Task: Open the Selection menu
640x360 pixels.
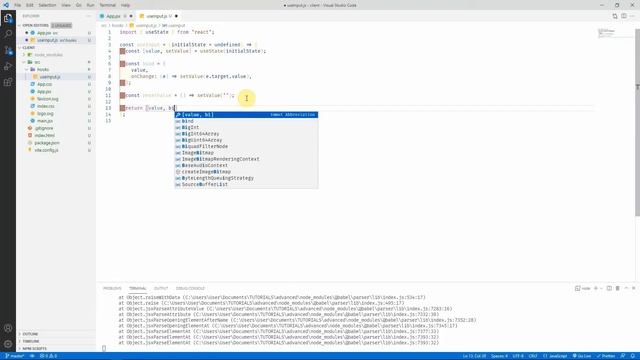Action: (x=47, y=5)
